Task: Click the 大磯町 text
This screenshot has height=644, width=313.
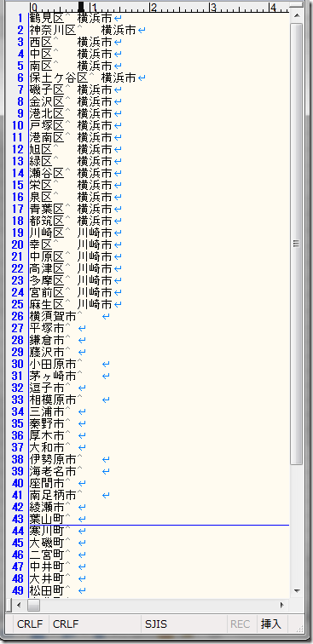Action: coord(47,542)
